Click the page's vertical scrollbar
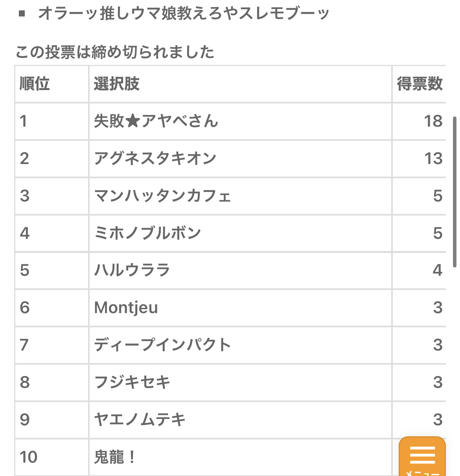The width and height of the screenshot is (460, 476). [454, 192]
